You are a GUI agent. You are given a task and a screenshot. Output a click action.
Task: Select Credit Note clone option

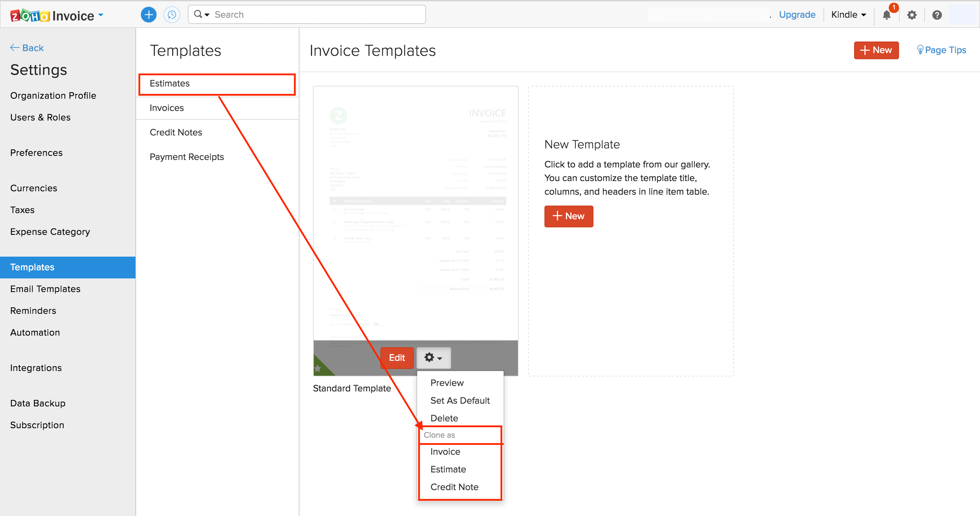pos(454,487)
